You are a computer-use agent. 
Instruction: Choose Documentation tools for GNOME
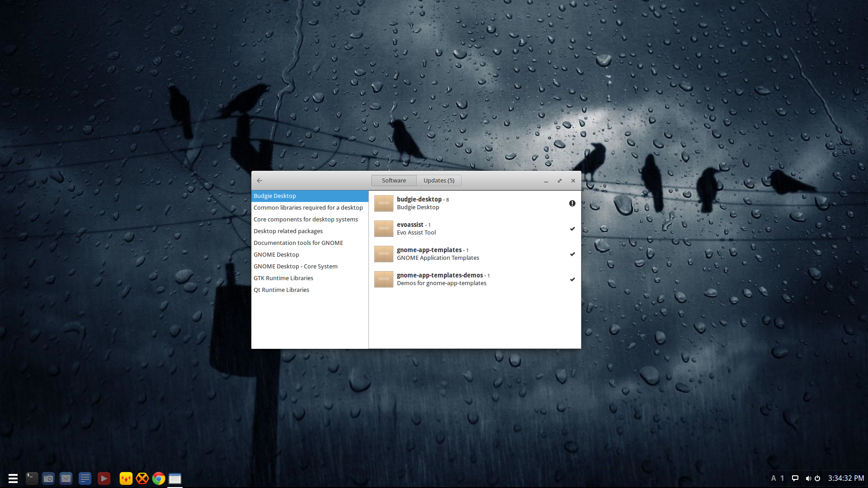pyautogui.click(x=310, y=243)
